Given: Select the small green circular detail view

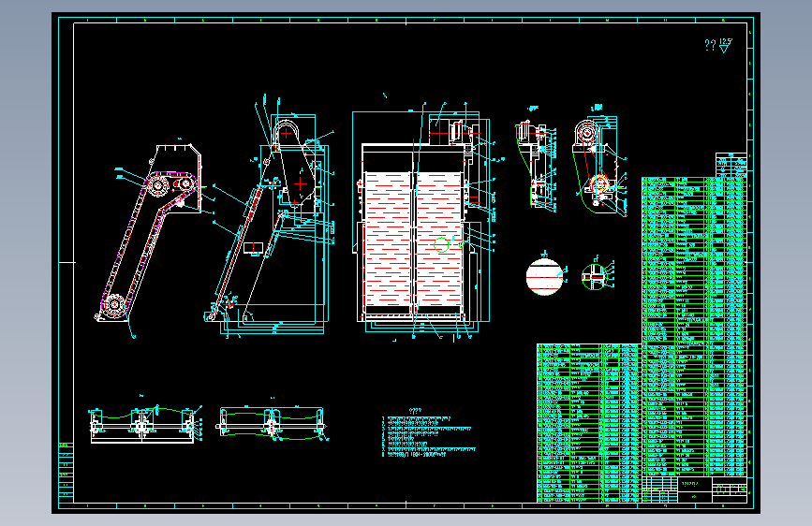Looking at the screenshot, I should 594,276.
